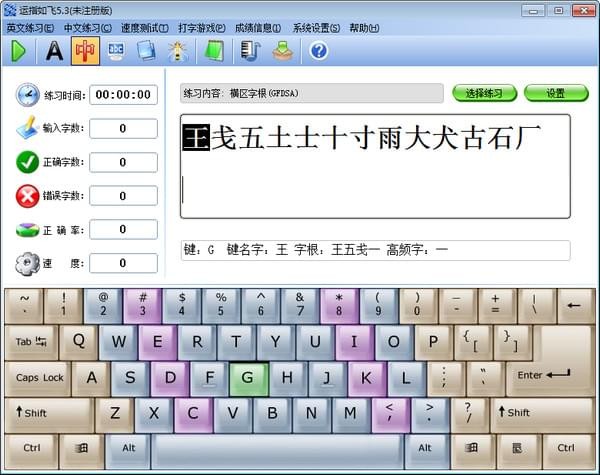Click the left Ctrl key
The width and height of the screenshot is (600, 475).
pyautogui.click(x=31, y=451)
